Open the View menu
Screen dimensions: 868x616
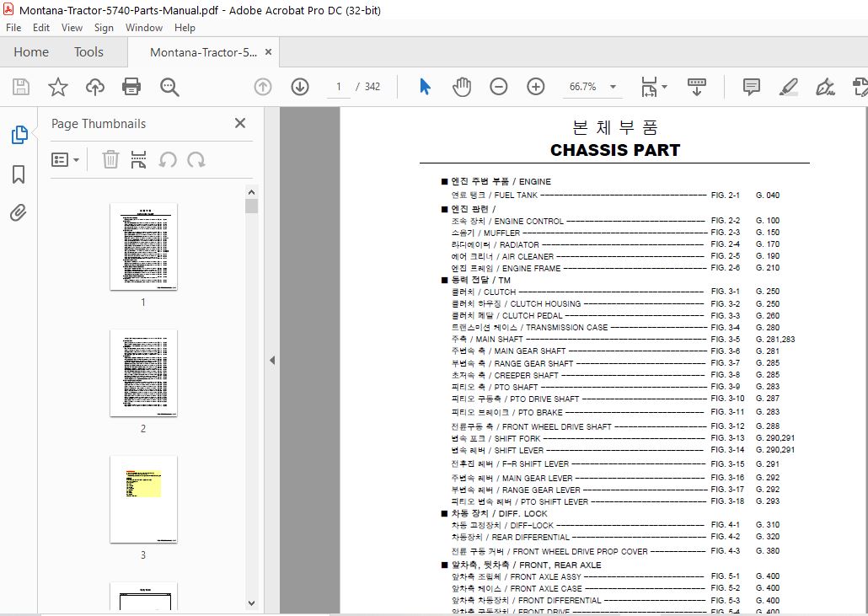click(x=72, y=28)
